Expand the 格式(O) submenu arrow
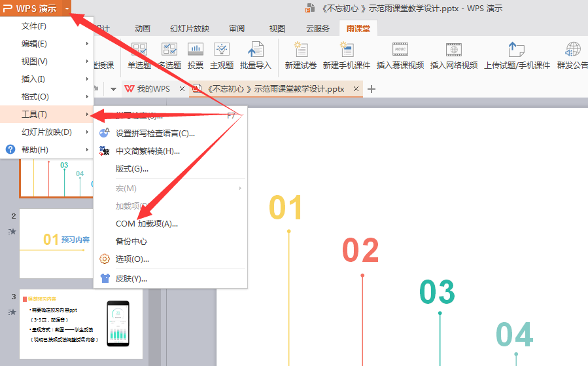This screenshot has width=588, height=366. (87, 96)
